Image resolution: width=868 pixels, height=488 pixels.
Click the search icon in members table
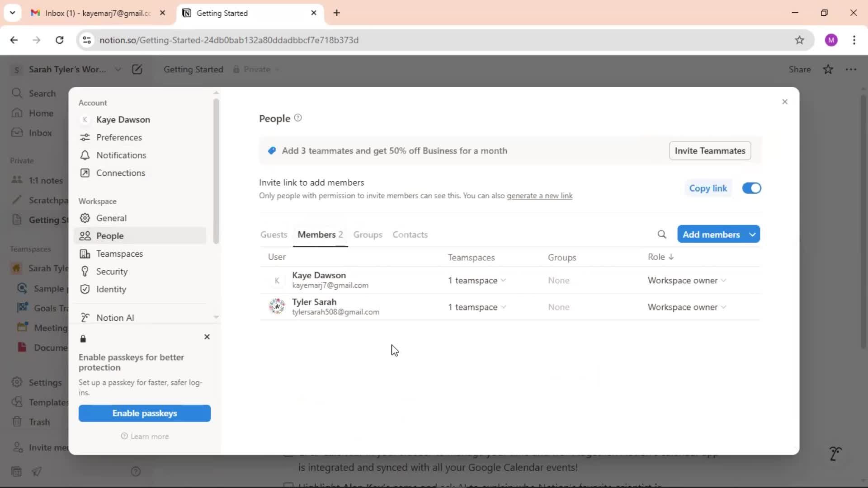click(x=662, y=234)
